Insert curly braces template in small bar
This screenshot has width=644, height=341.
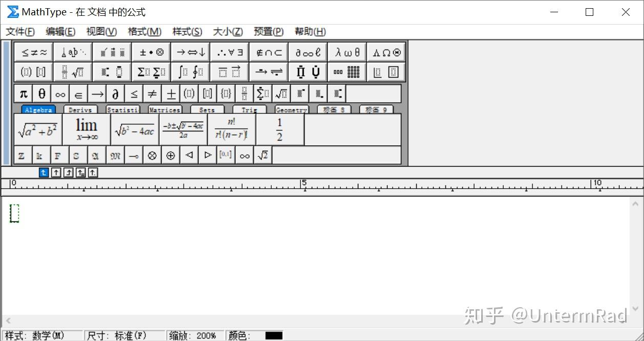click(226, 94)
